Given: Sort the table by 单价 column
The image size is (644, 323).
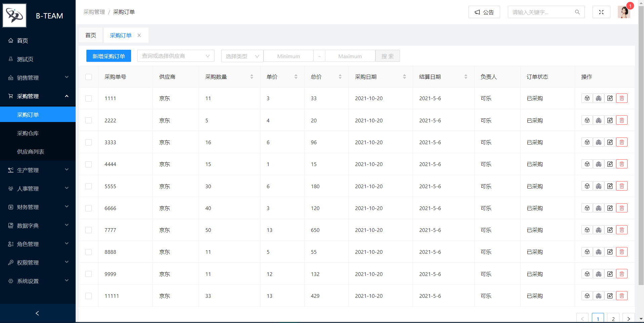Looking at the screenshot, I should (296, 77).
